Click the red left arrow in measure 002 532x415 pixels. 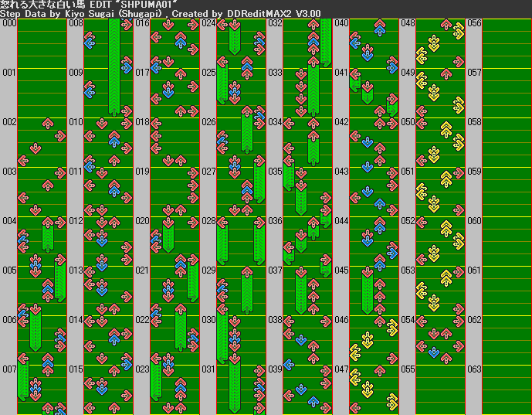[x=23, y=161]
